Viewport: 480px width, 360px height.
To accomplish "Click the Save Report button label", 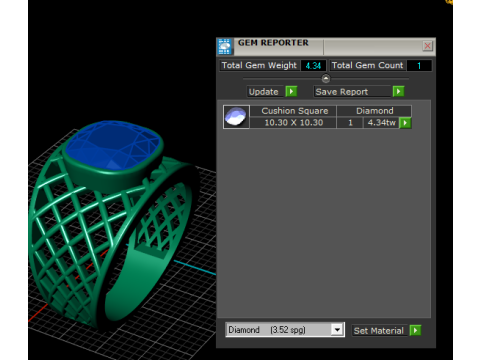I will coord(352,92).
